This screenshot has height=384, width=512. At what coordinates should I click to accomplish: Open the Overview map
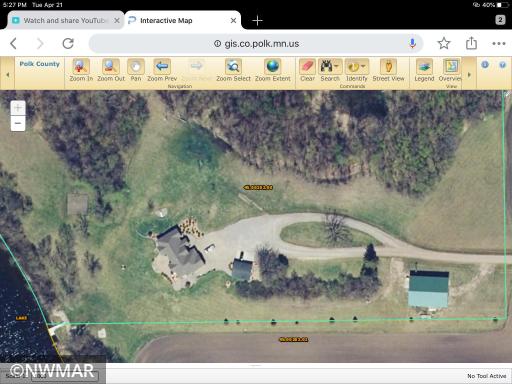450,70
